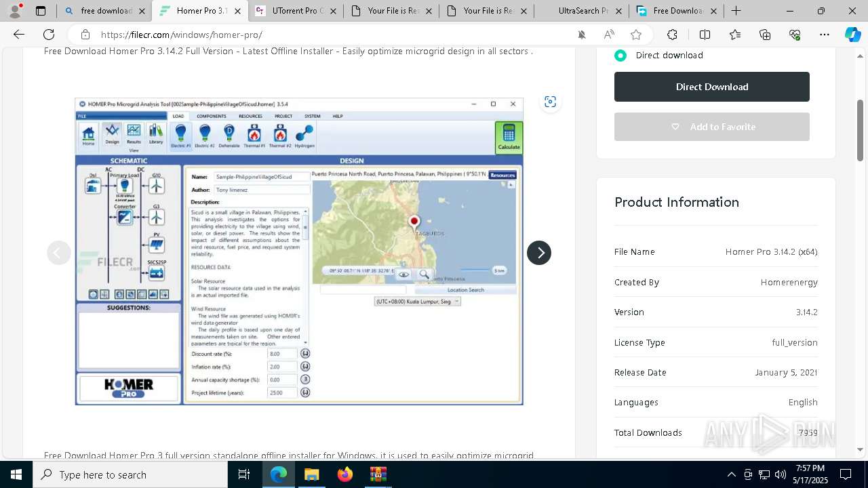The height and width of the screenshot is (488, 868).
Task: Click the Windows taskbar search box
Action: click(130, 474)
